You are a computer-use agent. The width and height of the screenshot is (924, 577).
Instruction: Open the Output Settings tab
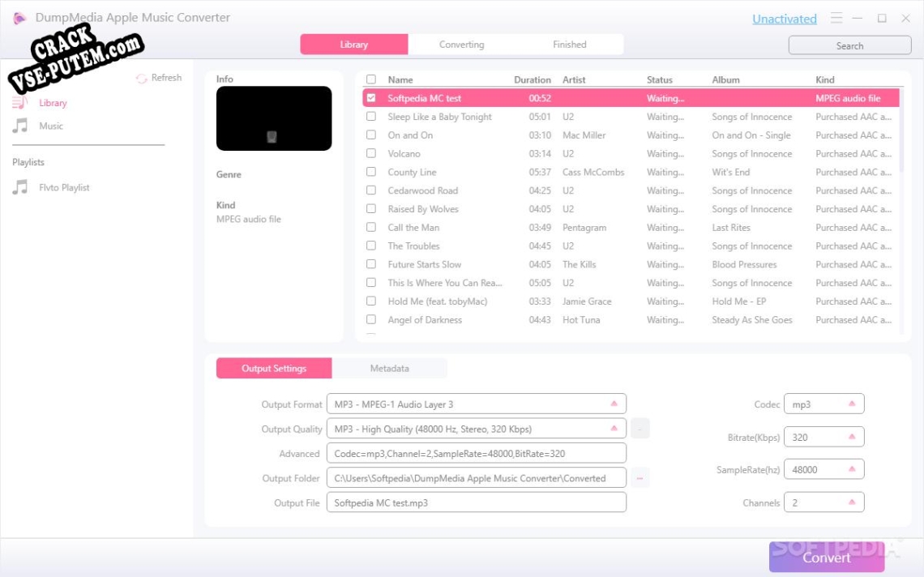274,369
